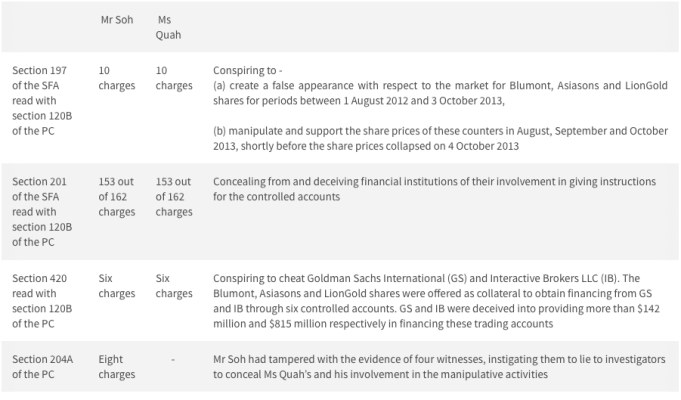Click paragraph (b) about manipulating share prices

(440, 139)
